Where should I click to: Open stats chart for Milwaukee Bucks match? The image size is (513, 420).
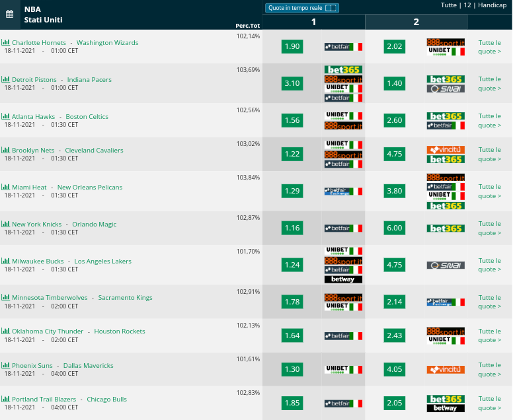[x=5, y=261]
